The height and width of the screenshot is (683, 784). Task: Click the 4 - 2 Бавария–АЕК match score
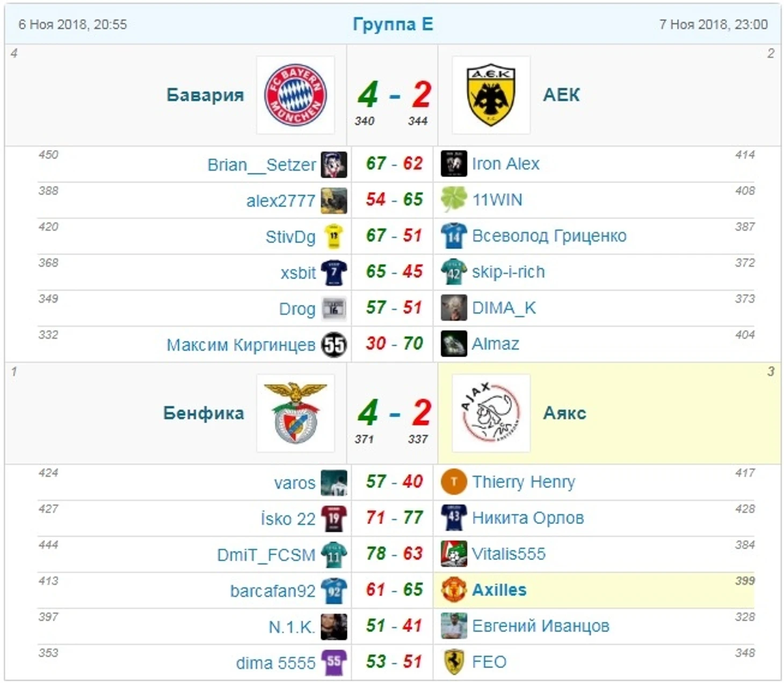(x=394, y=95)
